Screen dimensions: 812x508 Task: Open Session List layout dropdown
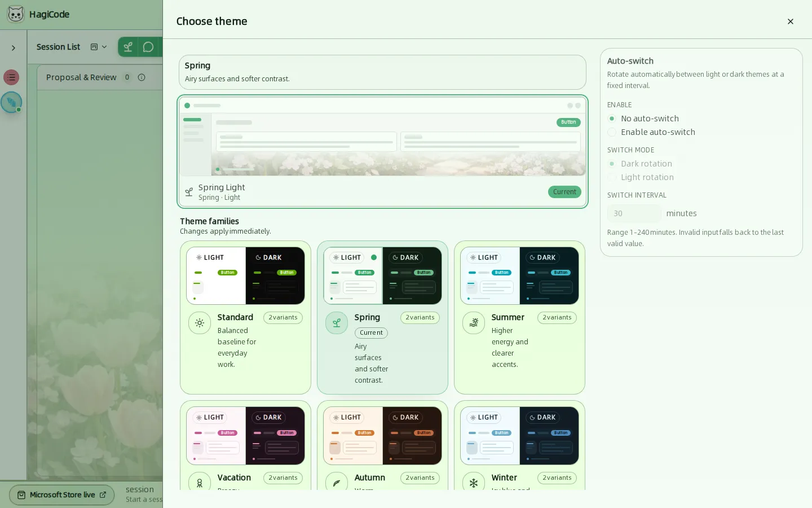99,47
